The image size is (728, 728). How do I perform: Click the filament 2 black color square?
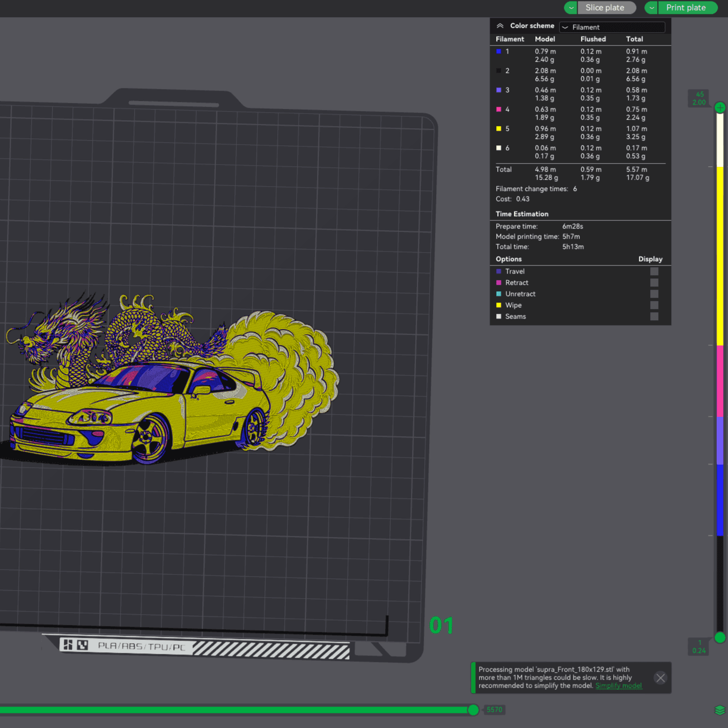tap(498, 71)
